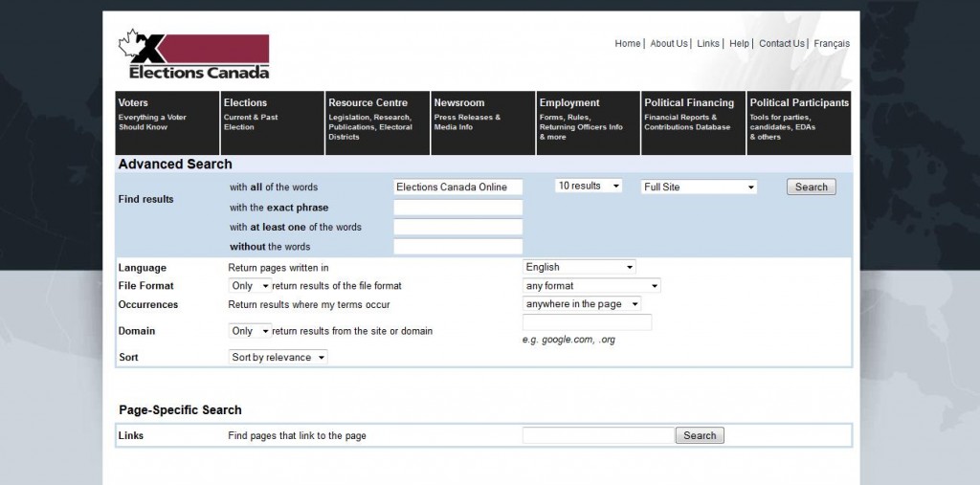Viewport: 980px width, 485px height.
Task: Open the 'Sort by relevance' dropdown
Action: click(x=278, y=357)
